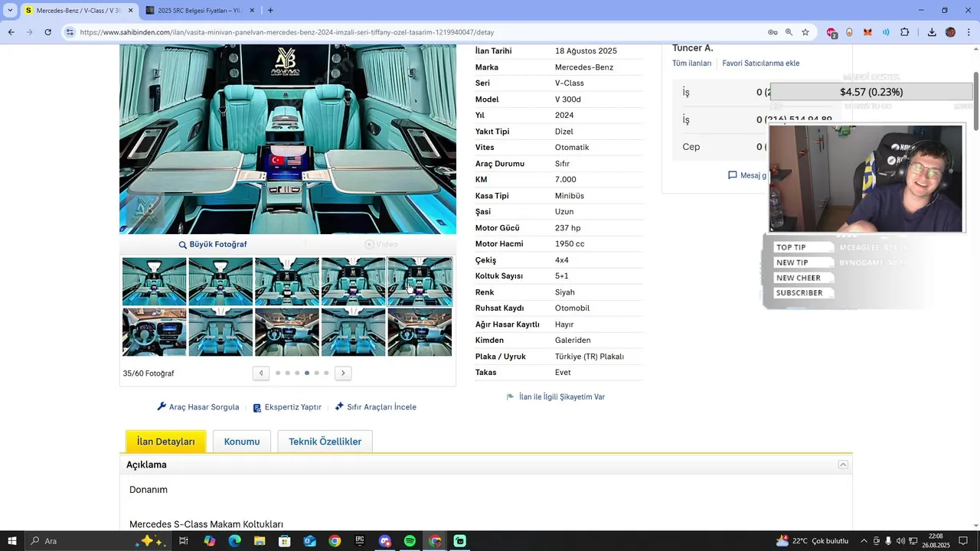Click Favori Satıcılarıma ekle link
Screen dimensions: 980x551
point(761,64)
